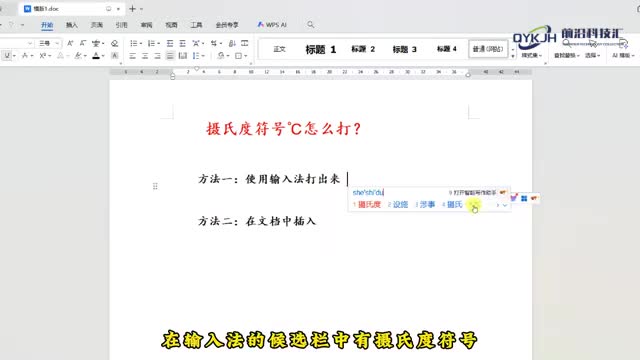Screen dimensions: 640x360
Task: Apply the 标题 2 style
Action: point(363,49)
